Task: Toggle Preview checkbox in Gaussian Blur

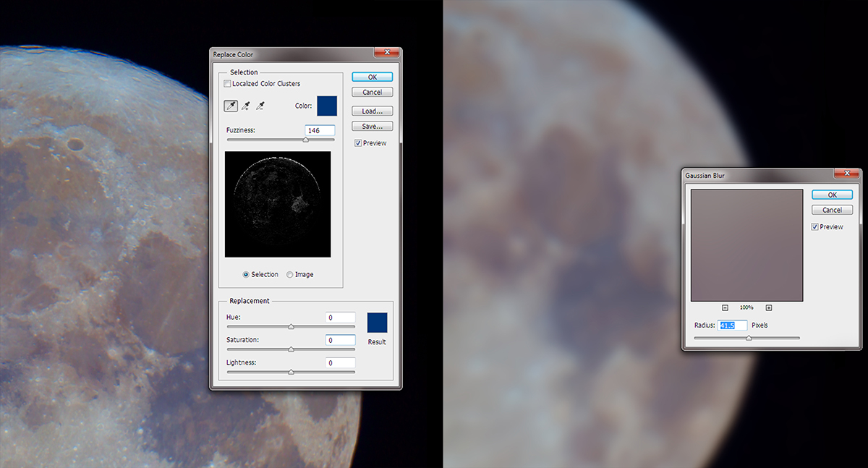Action: point(815,226)
